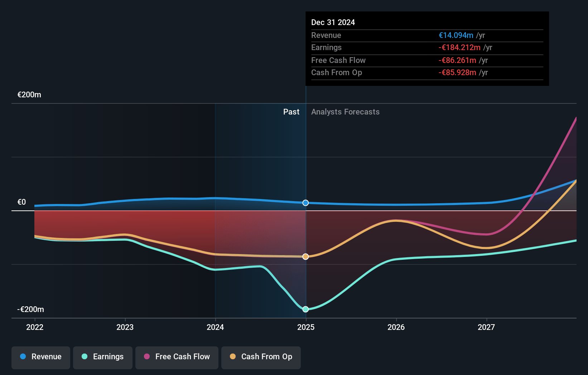Click the -€184.212m earnings value
The image size is (588, 375).
click(x=459, y=48)
